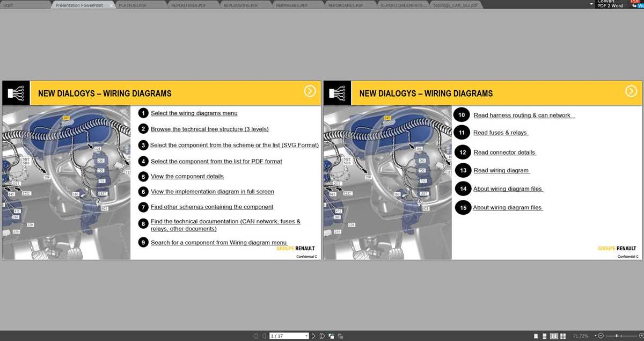Click the page number field showing 1 / 17
Image resolution: width=644 pixels, height=341 pixels.
289,336
